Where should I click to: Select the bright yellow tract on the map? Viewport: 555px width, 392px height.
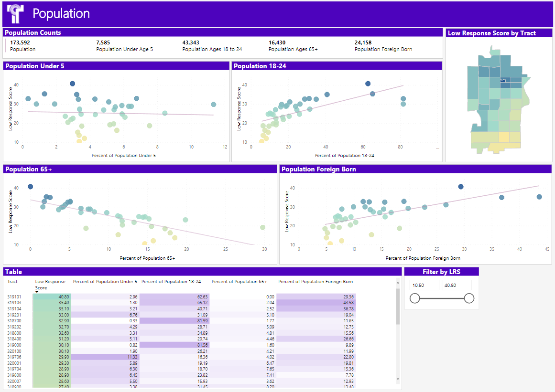[504, 138]
